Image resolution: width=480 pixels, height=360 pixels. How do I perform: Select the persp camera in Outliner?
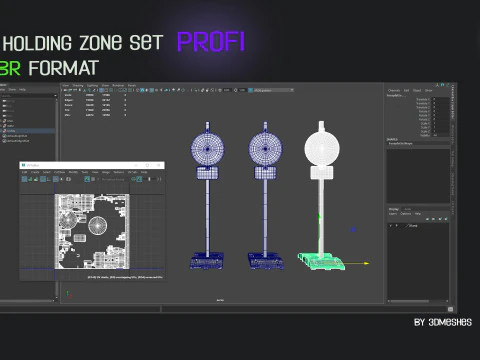tap(9, 101)
